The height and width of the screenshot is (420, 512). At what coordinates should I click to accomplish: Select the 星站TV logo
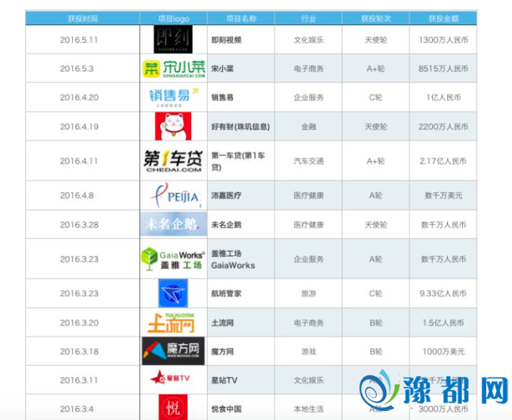173,380
